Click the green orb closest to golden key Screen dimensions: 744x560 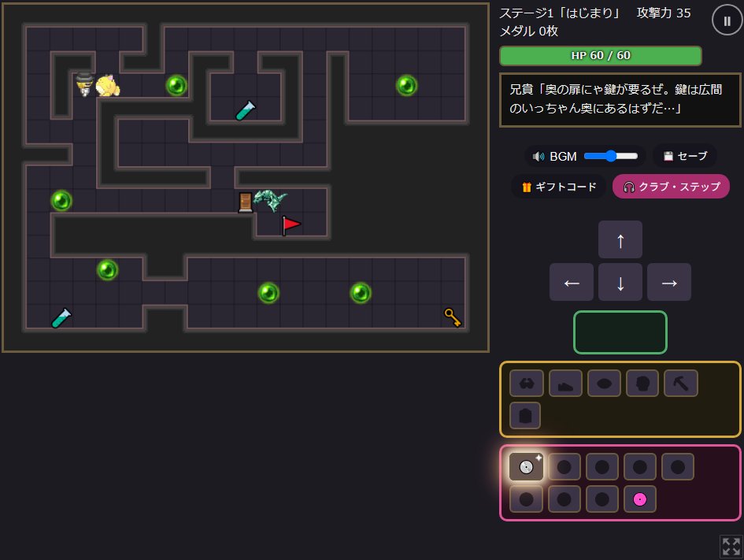pos(361,292)
